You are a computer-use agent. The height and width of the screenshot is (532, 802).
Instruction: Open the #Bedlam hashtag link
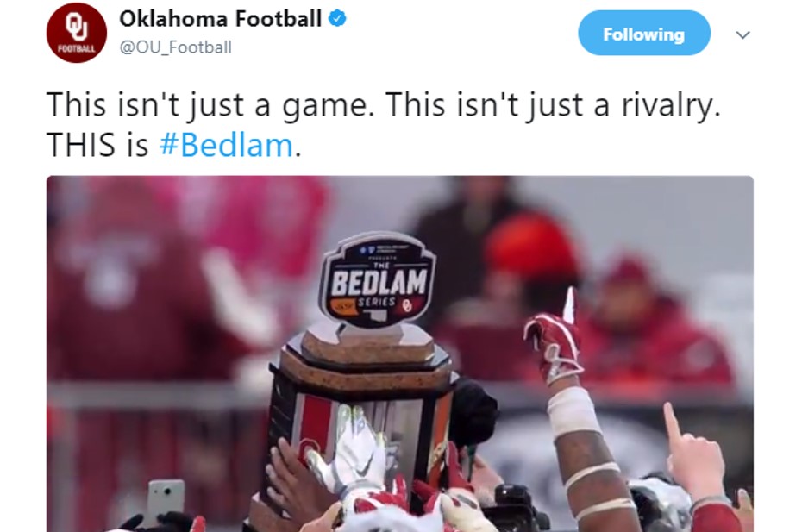[x=227, y=146]
